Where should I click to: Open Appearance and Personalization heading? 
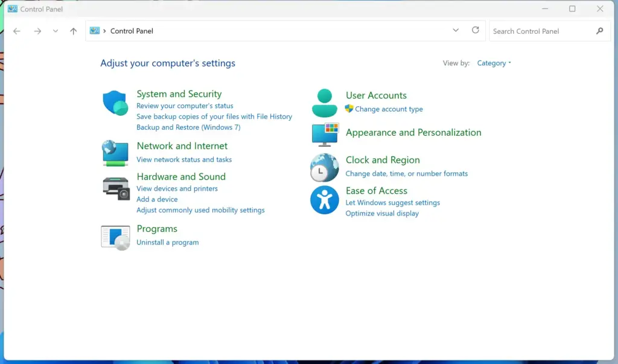click(413, 133)
